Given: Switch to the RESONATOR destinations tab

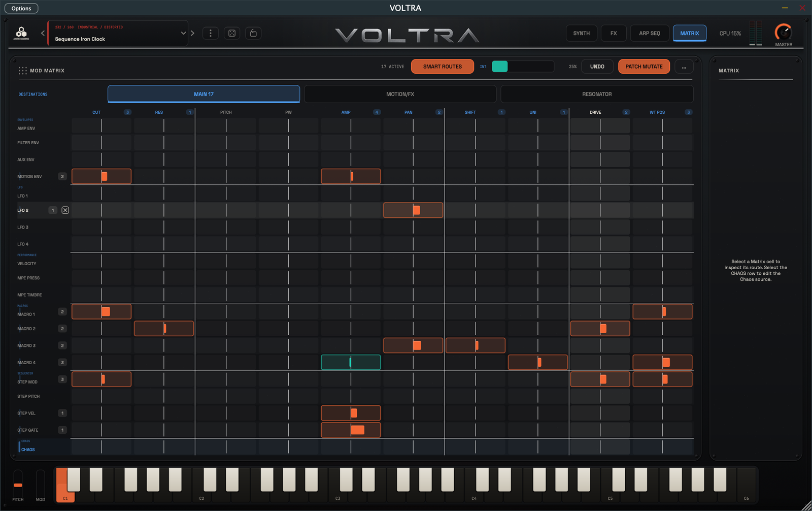Looking at the screenshot, I should point(597,94).
